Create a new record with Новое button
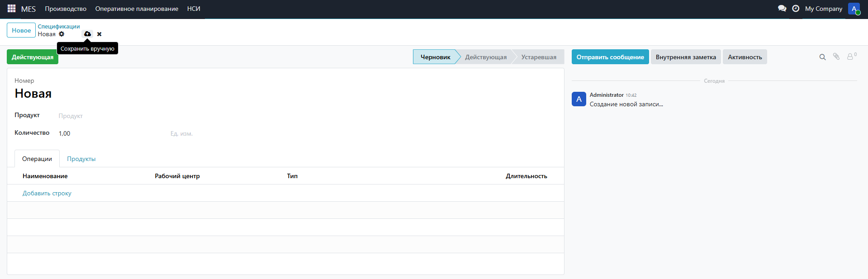 coord(21,30)
